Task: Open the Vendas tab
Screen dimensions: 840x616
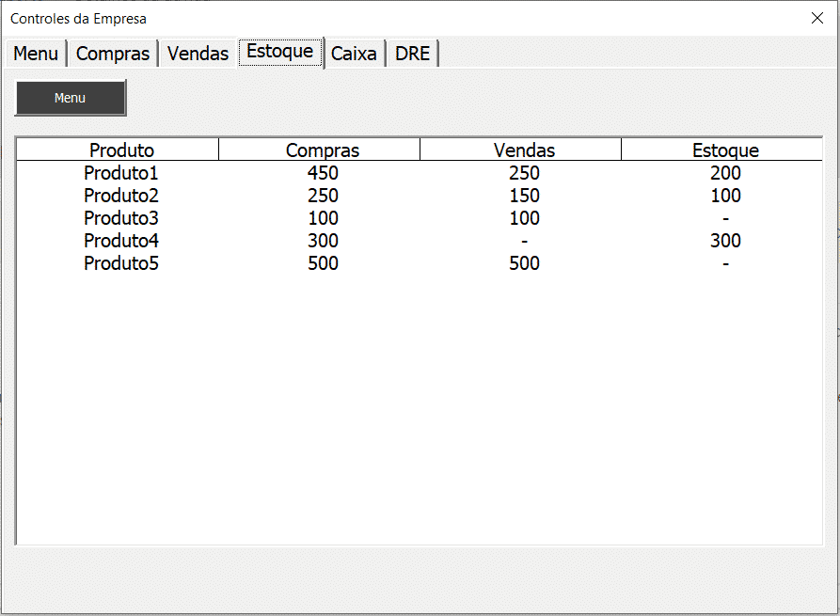Action: pyautogui.click(x=198, y=54)
